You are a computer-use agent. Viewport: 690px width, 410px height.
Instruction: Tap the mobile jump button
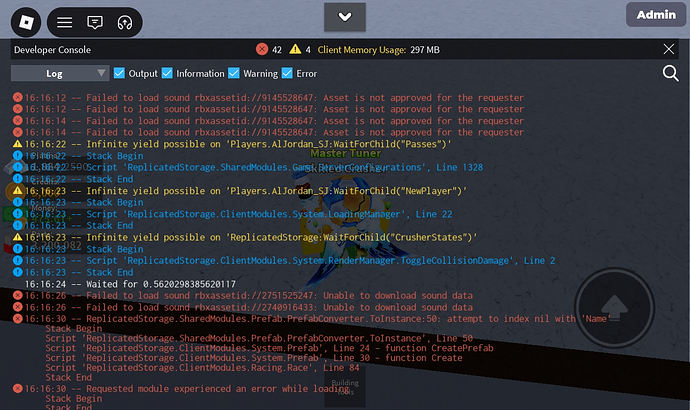614,308
